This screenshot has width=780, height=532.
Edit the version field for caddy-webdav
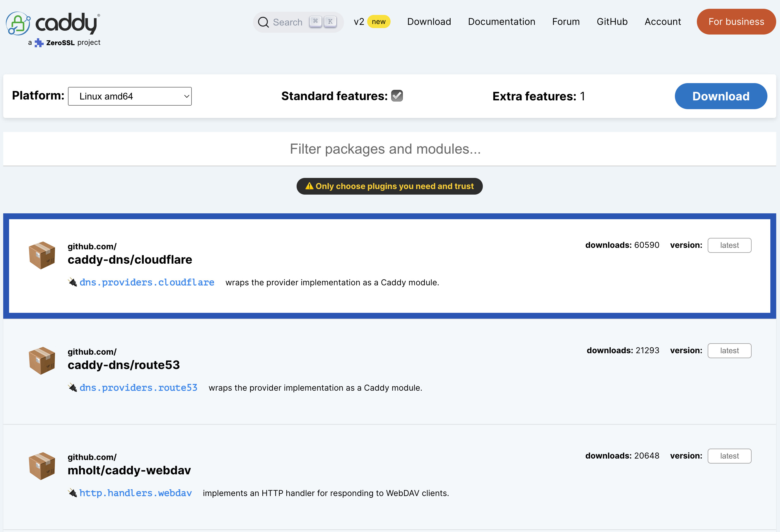729,456
